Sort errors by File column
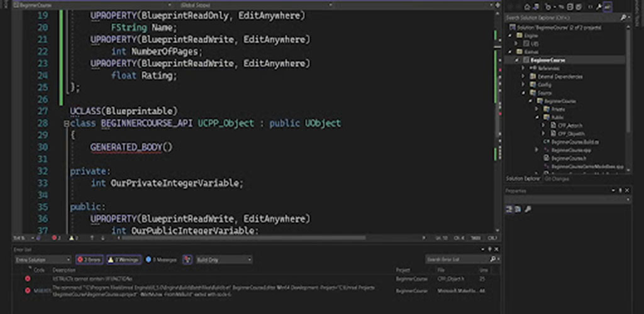 coord(441,270)
